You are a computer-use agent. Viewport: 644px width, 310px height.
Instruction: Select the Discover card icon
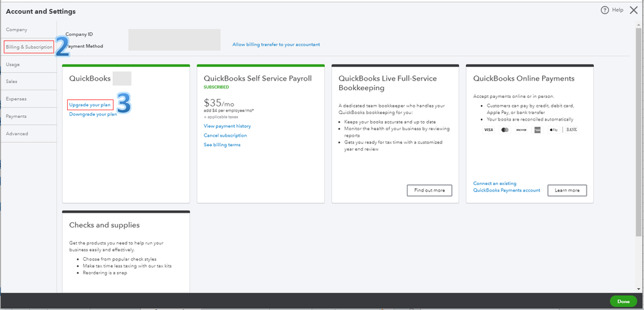click(522, 130)
